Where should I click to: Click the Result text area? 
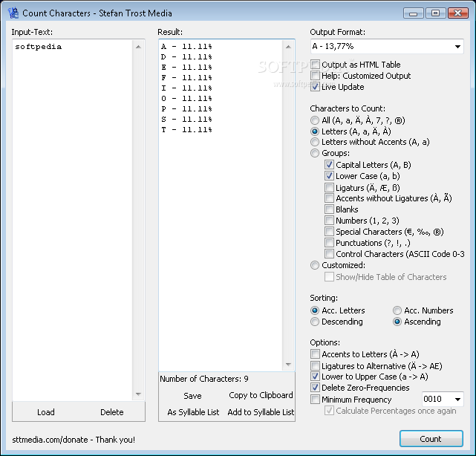pos(221,205)
